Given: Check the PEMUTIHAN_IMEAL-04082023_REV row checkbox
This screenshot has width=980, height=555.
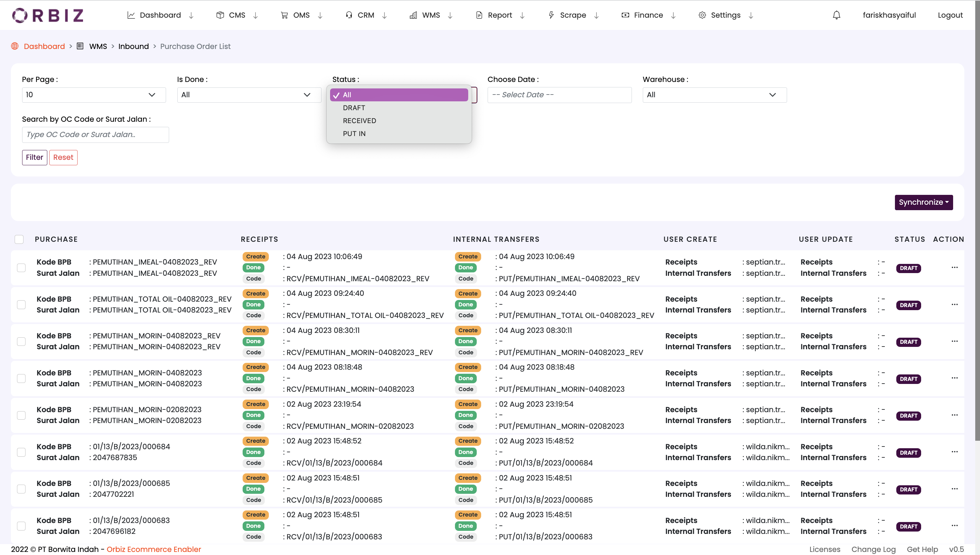Looking at the screenshot, I should [x=21, y=268].
